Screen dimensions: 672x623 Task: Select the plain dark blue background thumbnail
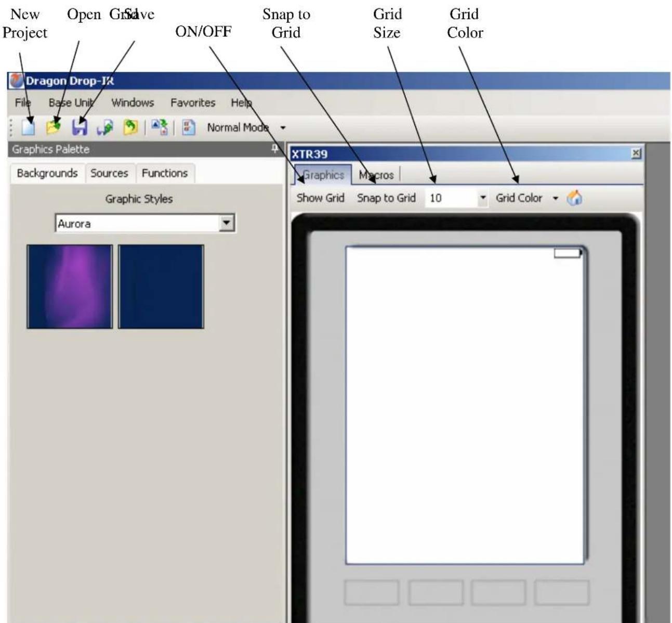[161, 287]
